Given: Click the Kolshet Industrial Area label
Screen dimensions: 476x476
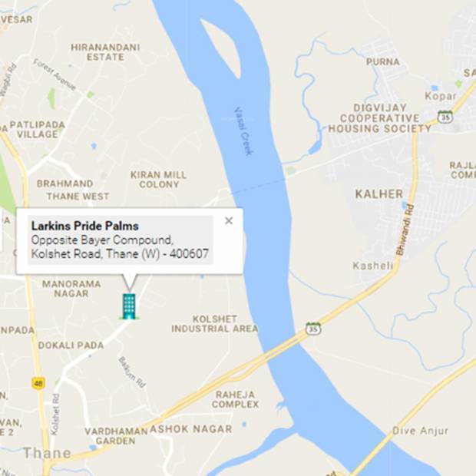Looking at the screenshot, I should (x=215, y=324).
